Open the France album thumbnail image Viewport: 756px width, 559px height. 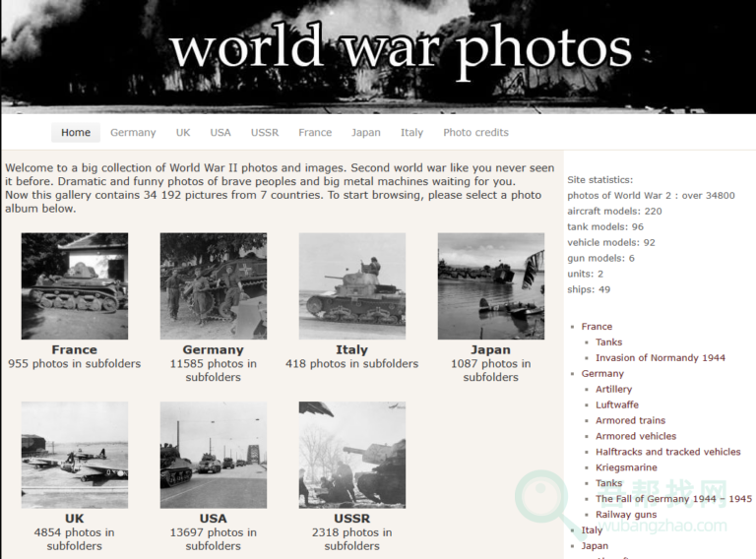tap(75, 285)
